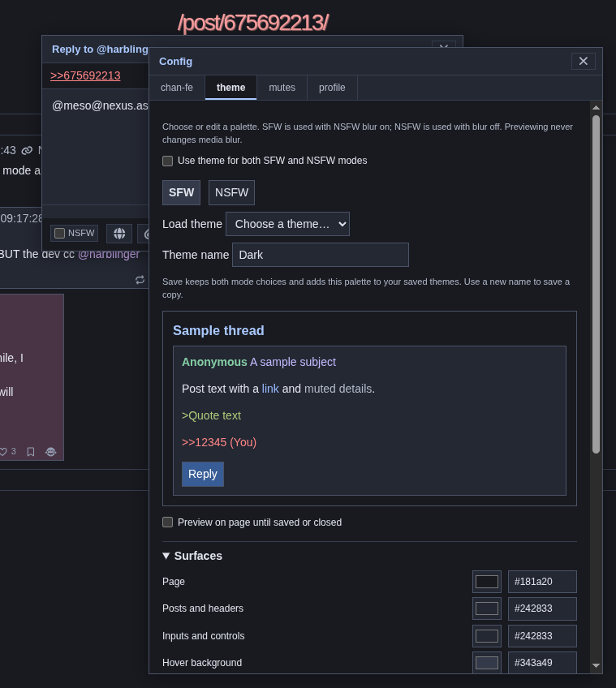616x688 pixels.
Task: Select the SFW palette button
Action: tap(181, 192)
